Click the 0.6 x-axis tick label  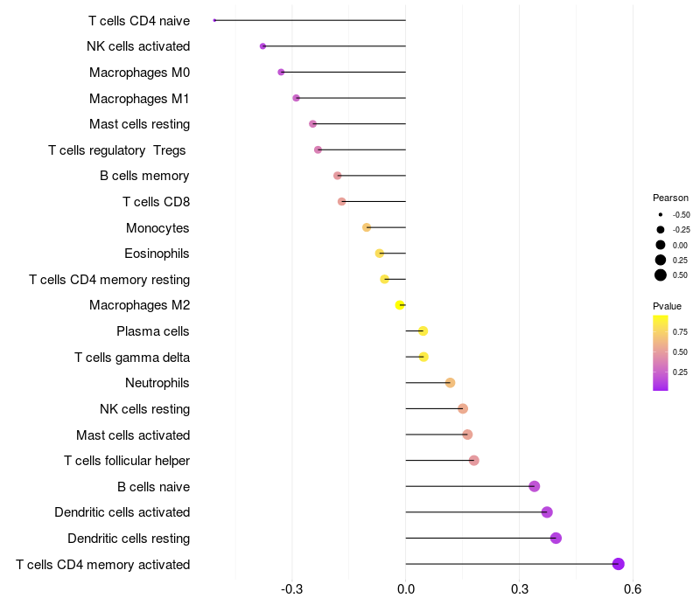click(x=633, y=589)
